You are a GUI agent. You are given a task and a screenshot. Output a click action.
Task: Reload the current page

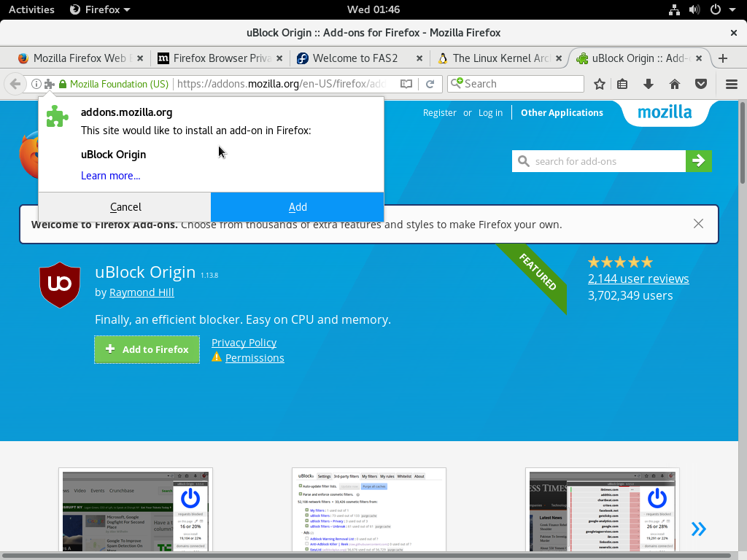[x=430, y=85]
